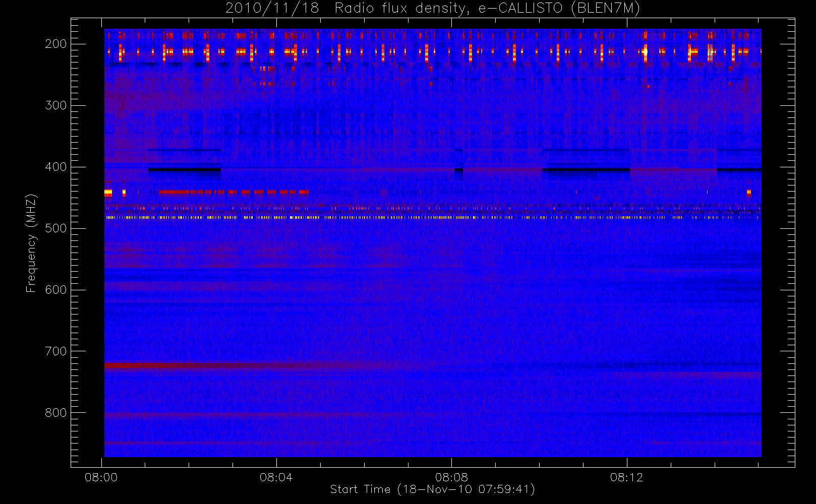Image resolution: width=816 pixels, height=504 pixels.
Task: Click the 800 frequency tick label
Action: click(x=56, y=413)
